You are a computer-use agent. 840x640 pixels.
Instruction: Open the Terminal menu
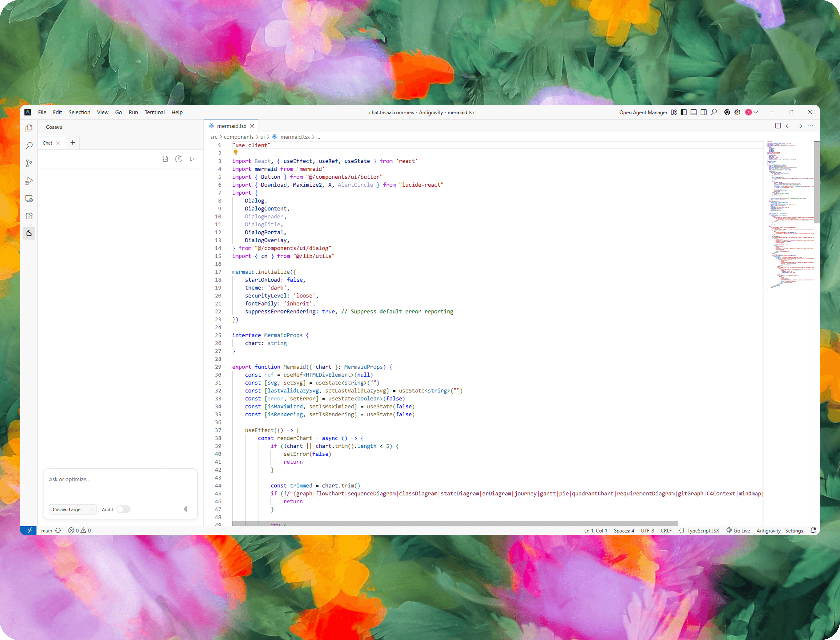tap(155, 112)
